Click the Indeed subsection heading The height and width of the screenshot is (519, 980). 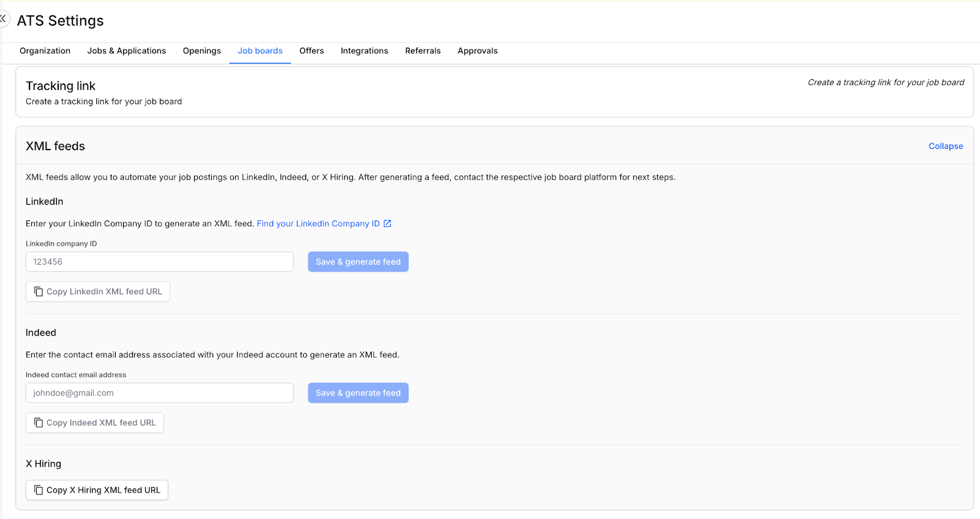click(41, 333)
